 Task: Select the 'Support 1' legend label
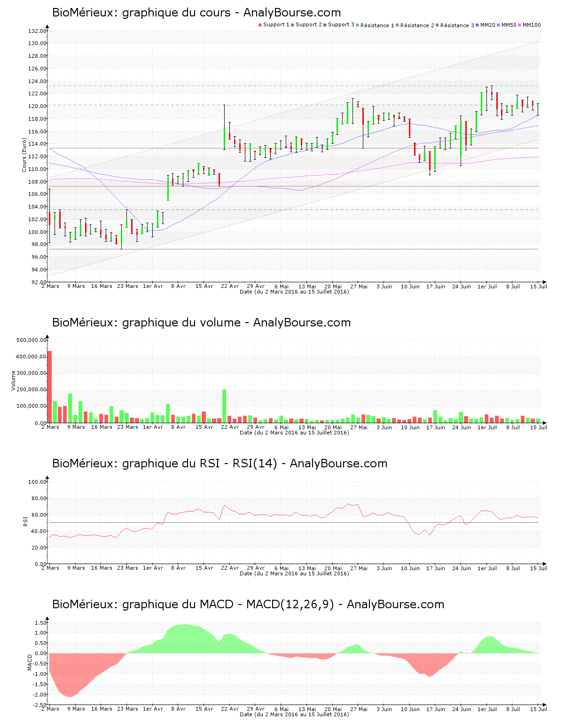click(276, 25)
